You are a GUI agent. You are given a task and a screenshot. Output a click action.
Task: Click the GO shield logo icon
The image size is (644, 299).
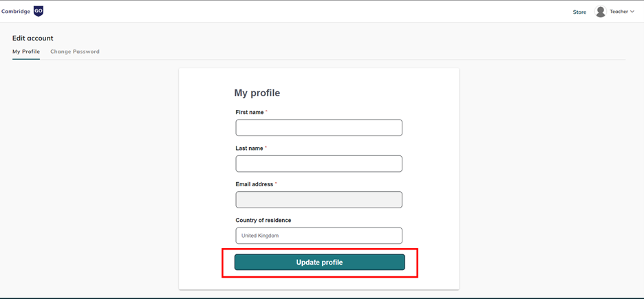[x=39, y=11]
